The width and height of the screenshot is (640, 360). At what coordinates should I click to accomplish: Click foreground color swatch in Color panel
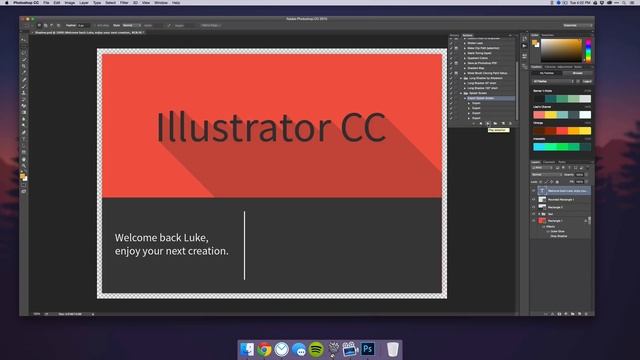(534, 42)
